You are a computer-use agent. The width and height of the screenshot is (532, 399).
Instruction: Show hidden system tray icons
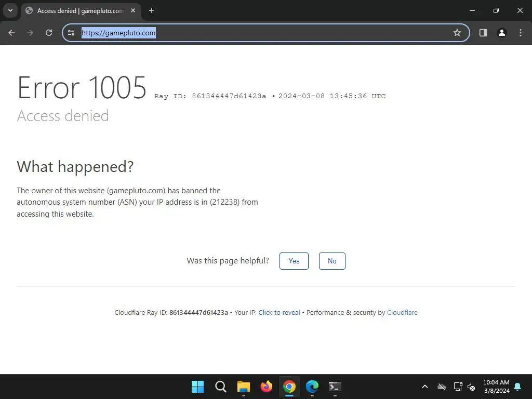click(x=425, y=387)
